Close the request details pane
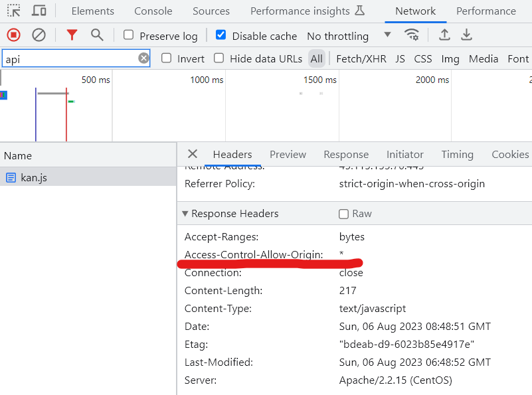This screenshot has height=395, width=532. [193, 154]
